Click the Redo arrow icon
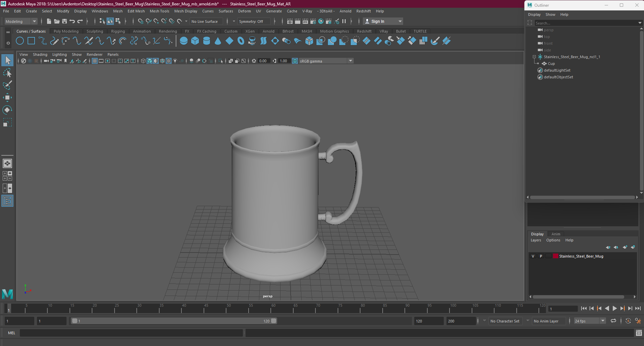Viewport: 644px width, 346px height. pos(80,21)
